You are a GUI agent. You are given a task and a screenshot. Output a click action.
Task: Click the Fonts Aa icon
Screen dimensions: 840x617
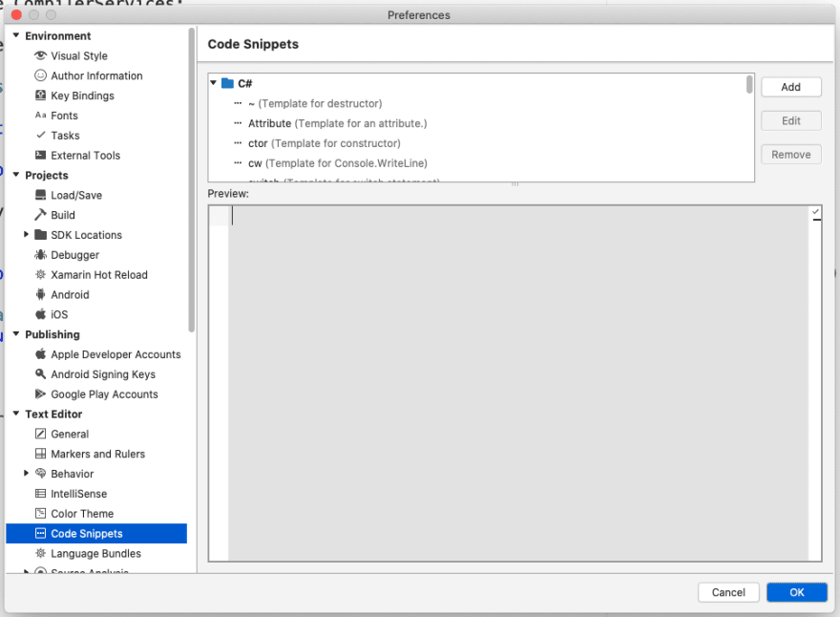coord(40,116)
